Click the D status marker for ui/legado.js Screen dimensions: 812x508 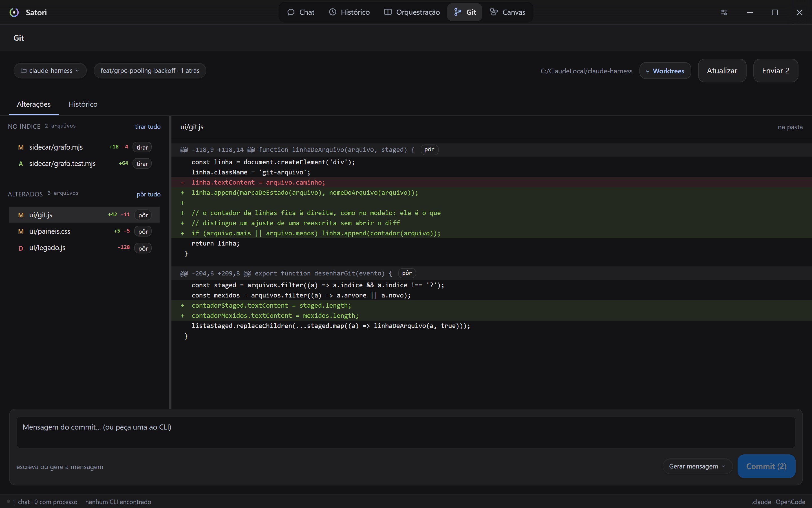tap(21, 248)
